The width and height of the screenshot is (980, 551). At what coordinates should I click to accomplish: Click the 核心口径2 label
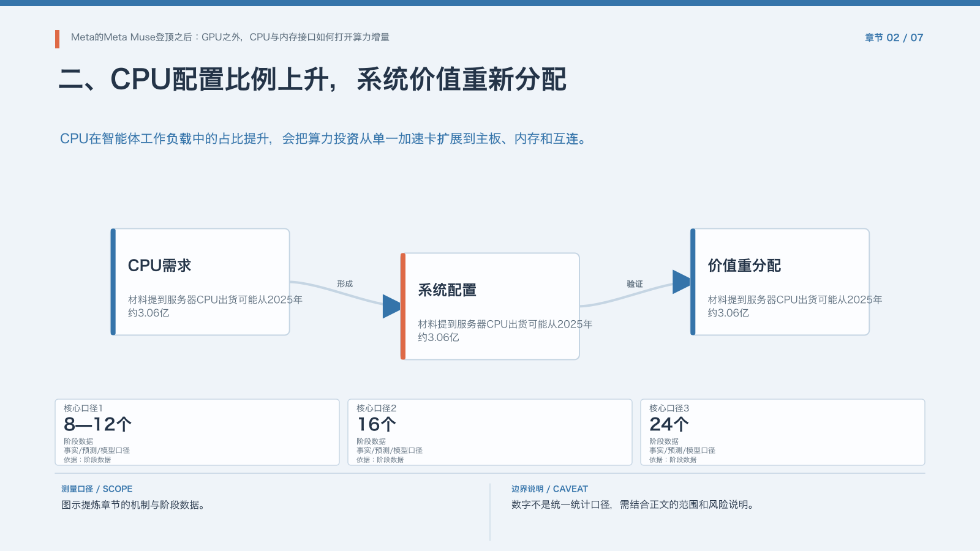[x=377, y=408]
